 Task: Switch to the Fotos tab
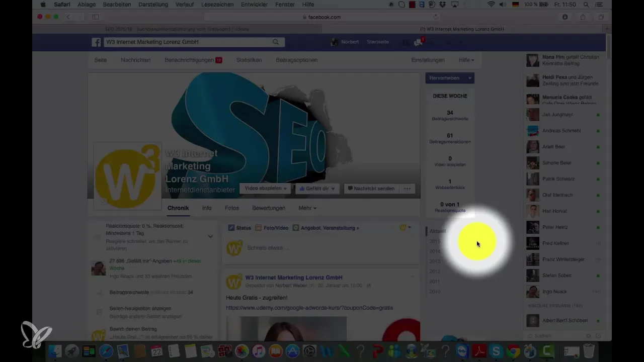232,208
